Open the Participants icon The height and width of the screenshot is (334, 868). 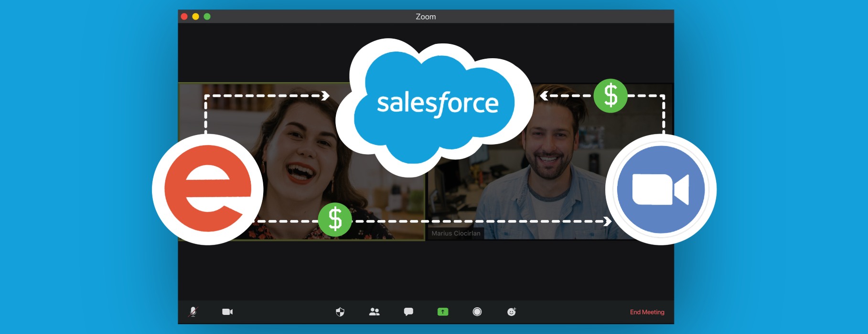coord(375,312)
